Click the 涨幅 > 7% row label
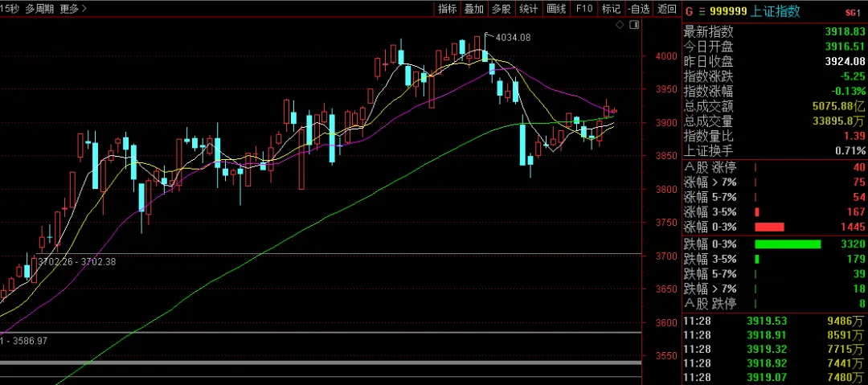The width and height of the screenshot is (868, 385). click(x=710, y=182)
